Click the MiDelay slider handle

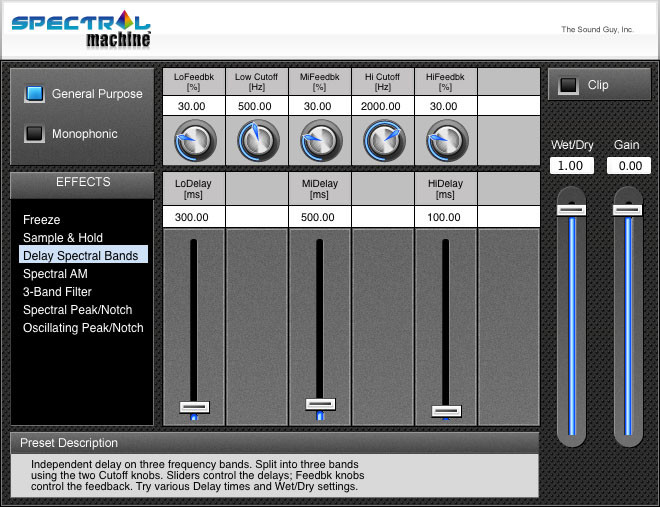[x=320, y=404]
